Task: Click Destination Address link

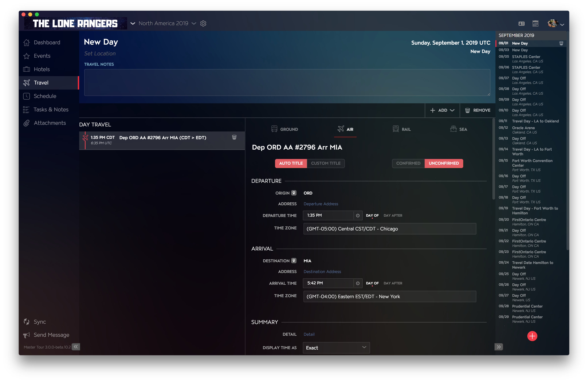Action: pos(322,271)
